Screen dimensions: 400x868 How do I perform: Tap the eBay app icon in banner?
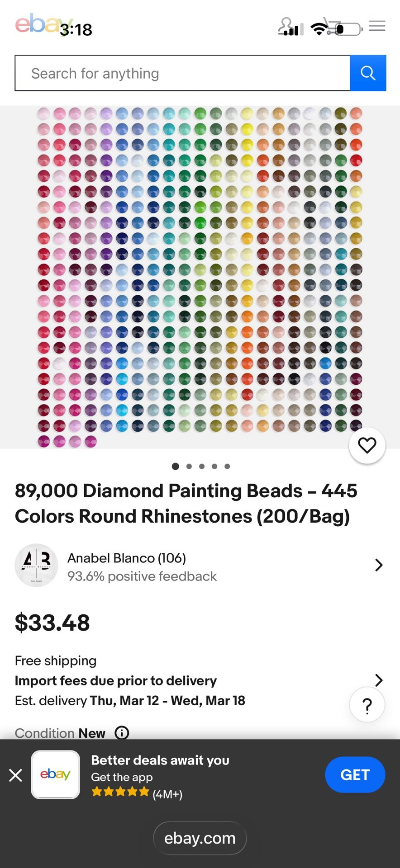55,775
